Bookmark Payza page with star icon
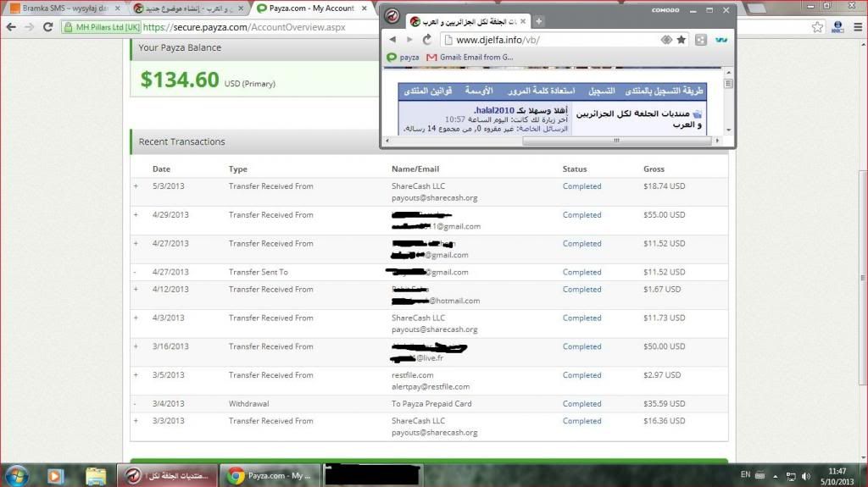This screenshot has height=487, width=868. (817, 27)
